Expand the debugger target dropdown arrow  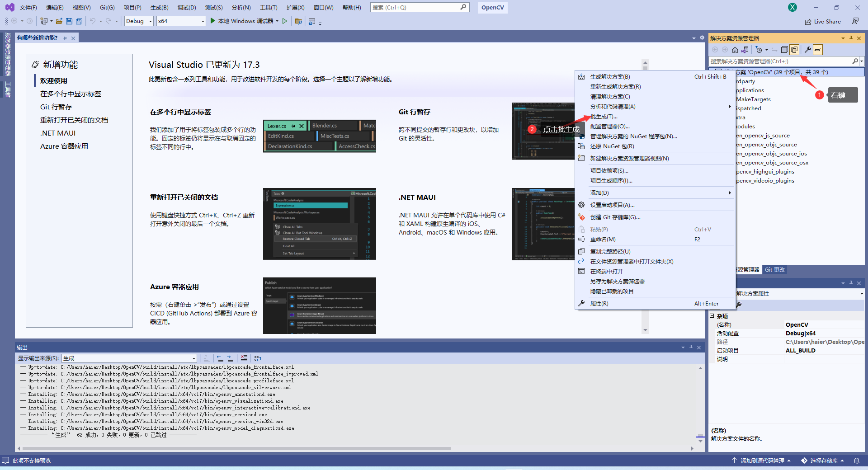[x=277, y=21]
